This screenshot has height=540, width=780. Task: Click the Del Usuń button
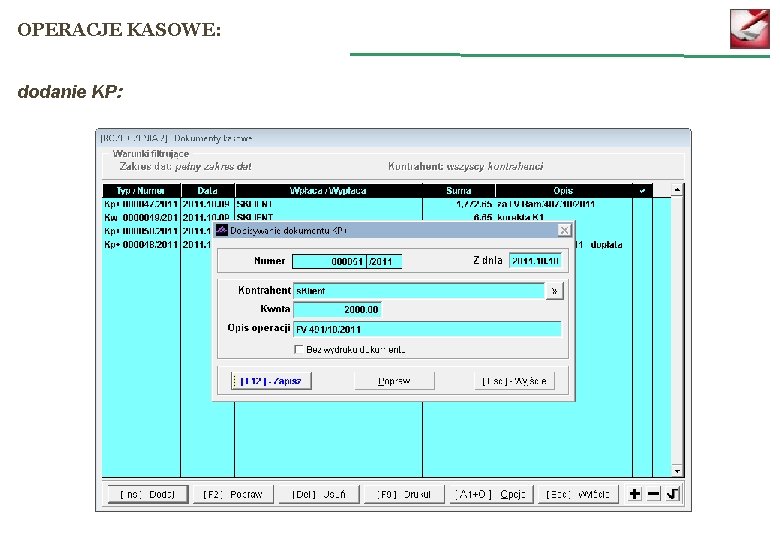click(319, 494)
